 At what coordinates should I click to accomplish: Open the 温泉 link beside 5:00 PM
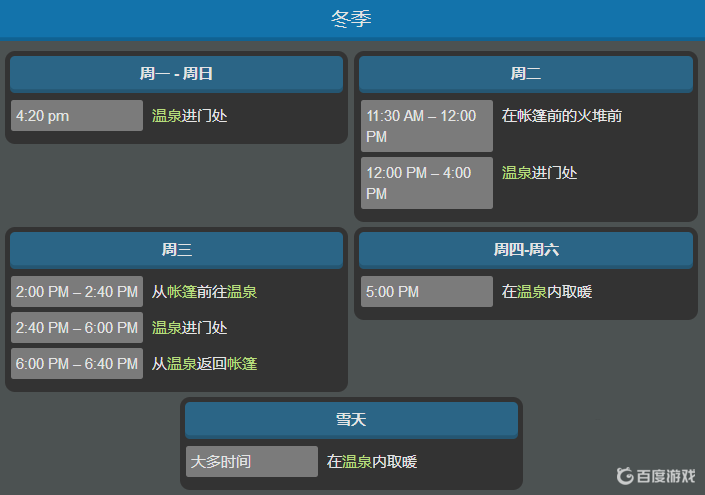[531, 291]
